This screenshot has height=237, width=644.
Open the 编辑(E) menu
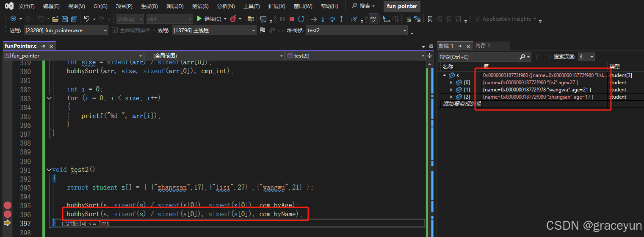tap(51, 6)
